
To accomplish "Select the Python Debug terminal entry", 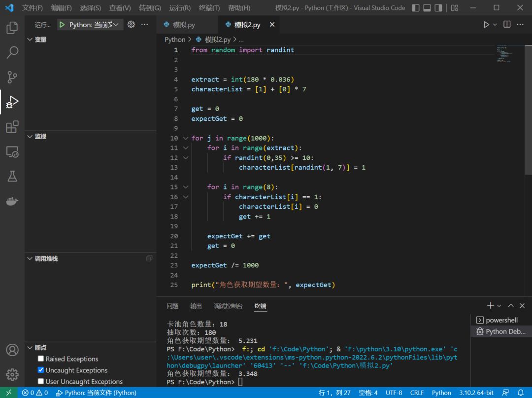I will pyautogui.click(x=501, y=331).
